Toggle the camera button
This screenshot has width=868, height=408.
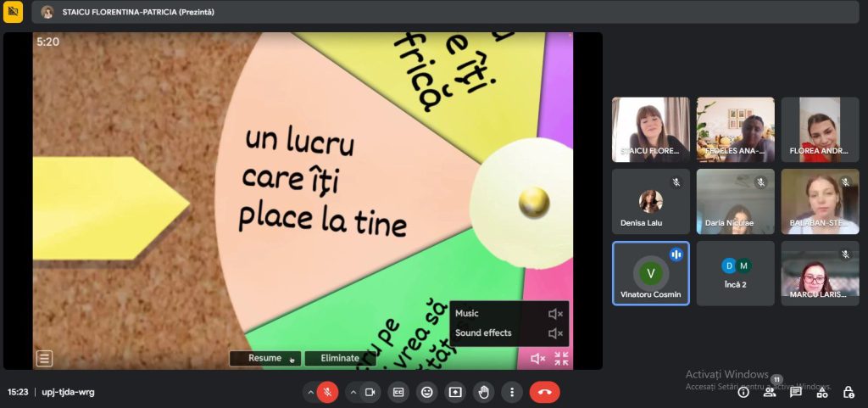370,392
